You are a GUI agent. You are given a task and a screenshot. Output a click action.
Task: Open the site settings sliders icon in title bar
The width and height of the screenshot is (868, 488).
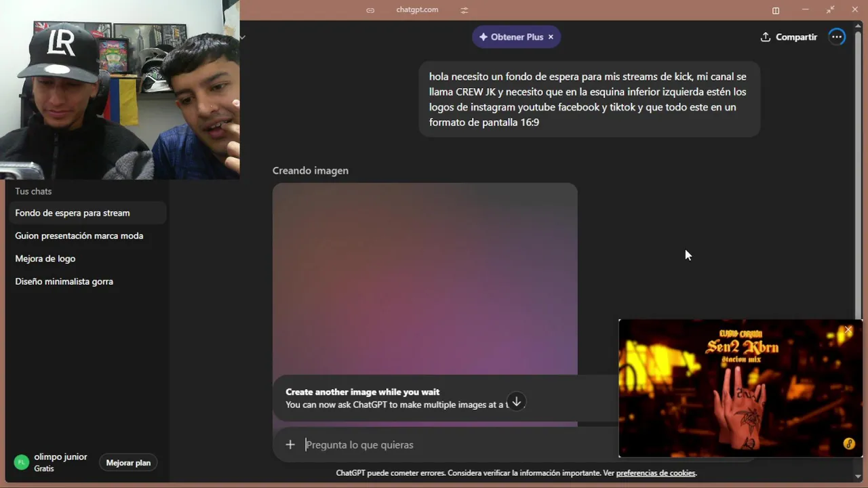point(465,10)
